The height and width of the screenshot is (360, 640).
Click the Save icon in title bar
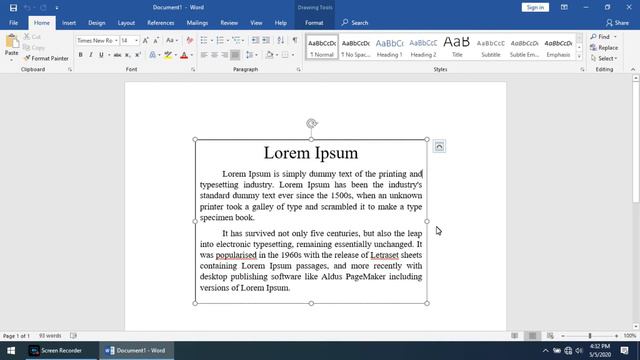(x=13, y=7)
